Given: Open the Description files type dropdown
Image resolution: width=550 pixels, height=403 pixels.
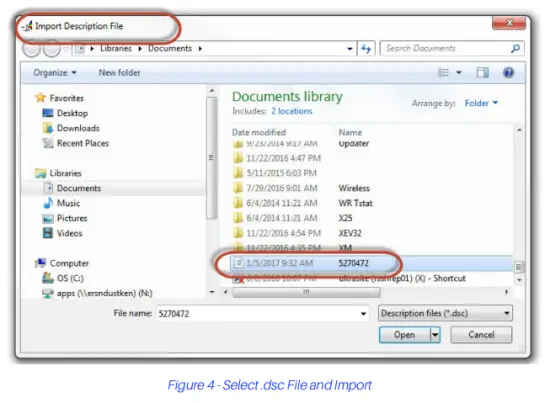Looking at the screenshot, I should (x=445, y=313).
